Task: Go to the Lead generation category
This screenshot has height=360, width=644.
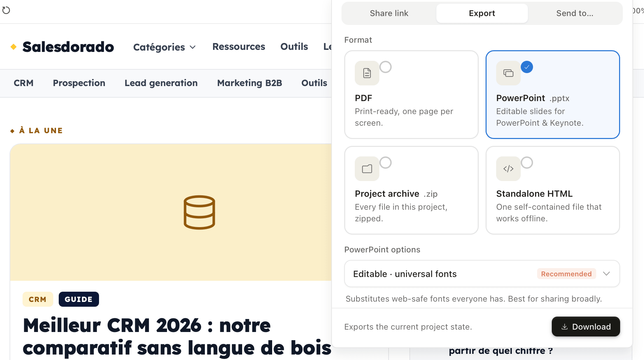Action: [161, 83]
